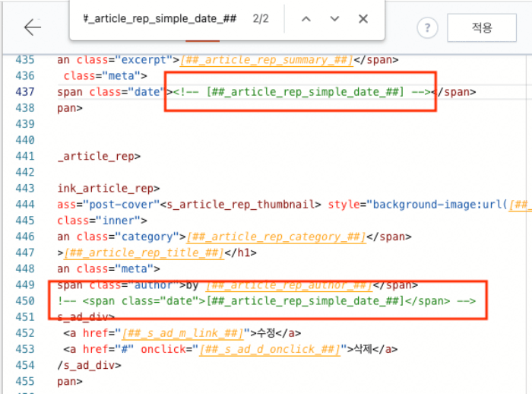The width and height of the screenshot is (532, 394).
Task: Click the 2/2 match count text
Action: click(261, 19)
